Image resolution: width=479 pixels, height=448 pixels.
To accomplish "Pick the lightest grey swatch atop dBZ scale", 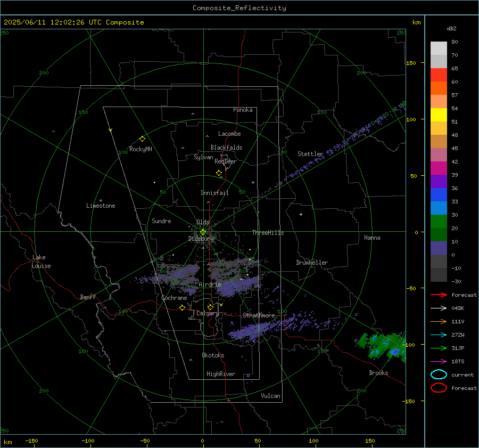I will click(439, 48).
